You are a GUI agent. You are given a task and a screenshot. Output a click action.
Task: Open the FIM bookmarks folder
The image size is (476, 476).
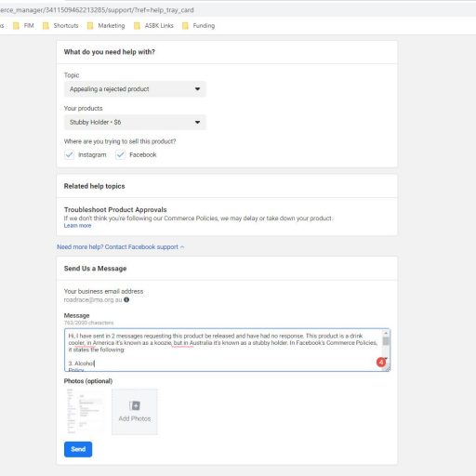(23, 26)
